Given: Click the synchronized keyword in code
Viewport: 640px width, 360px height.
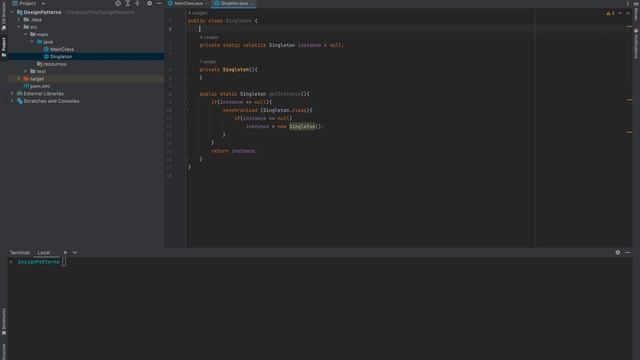Looking at the screenshot, I should 240,110.
